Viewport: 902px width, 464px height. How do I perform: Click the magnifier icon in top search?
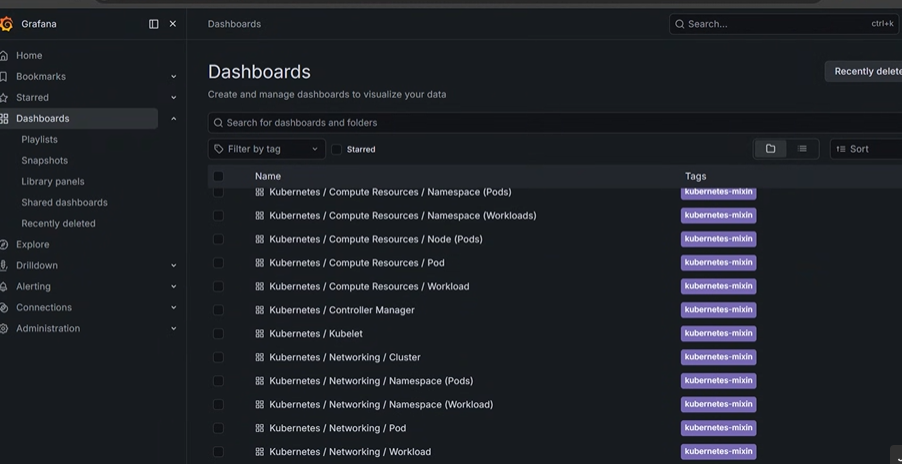coord(680,24)
